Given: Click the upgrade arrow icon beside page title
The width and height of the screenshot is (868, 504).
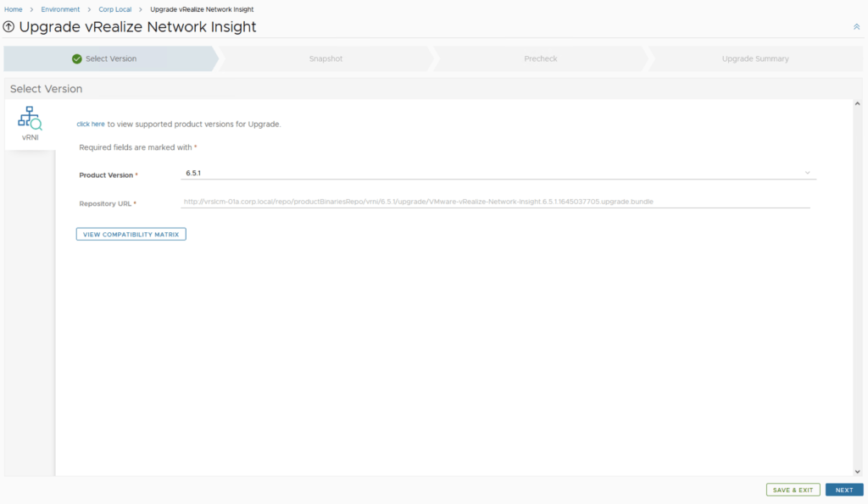Looking at the screenshot, I should coord(9,27).
